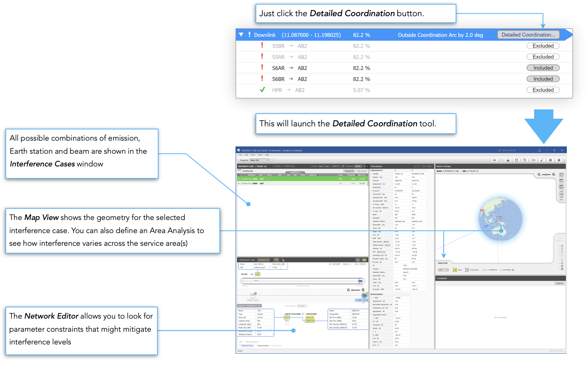This screenshot has width=588, height=366.
Task: Select the 180KV7W emission chip
Action: 310,321
